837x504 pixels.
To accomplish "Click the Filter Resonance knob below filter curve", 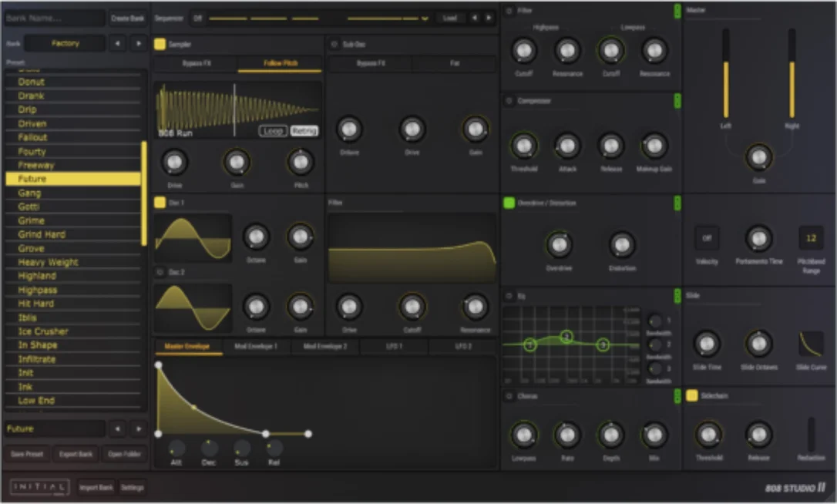I will click(475, 307).
